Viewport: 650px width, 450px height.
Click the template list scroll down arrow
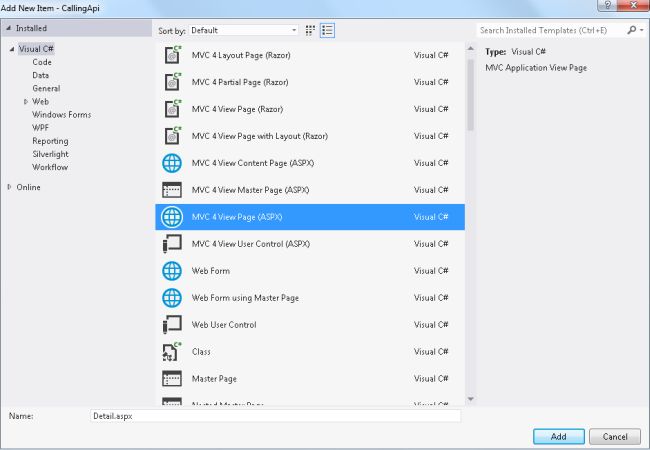471,399
